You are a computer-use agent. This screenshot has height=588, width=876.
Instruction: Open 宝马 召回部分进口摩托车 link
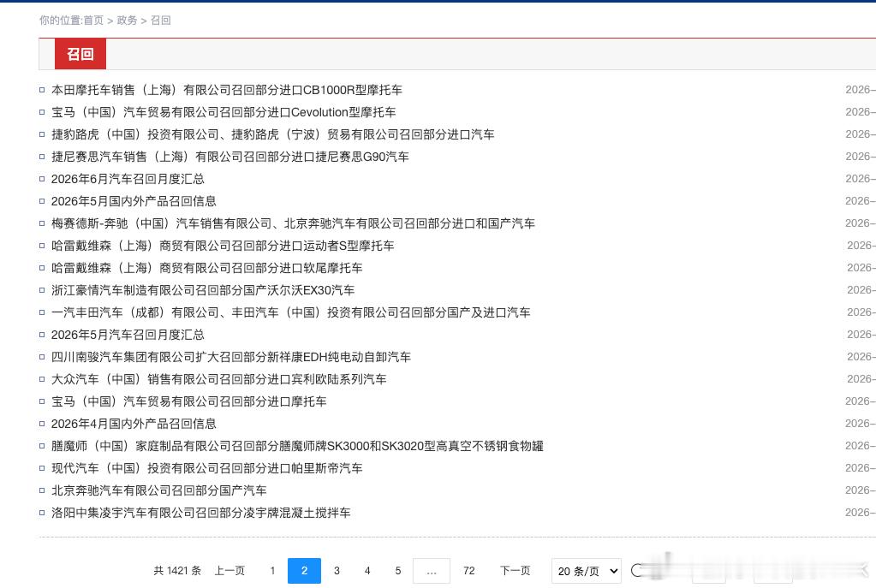(189, 401)
